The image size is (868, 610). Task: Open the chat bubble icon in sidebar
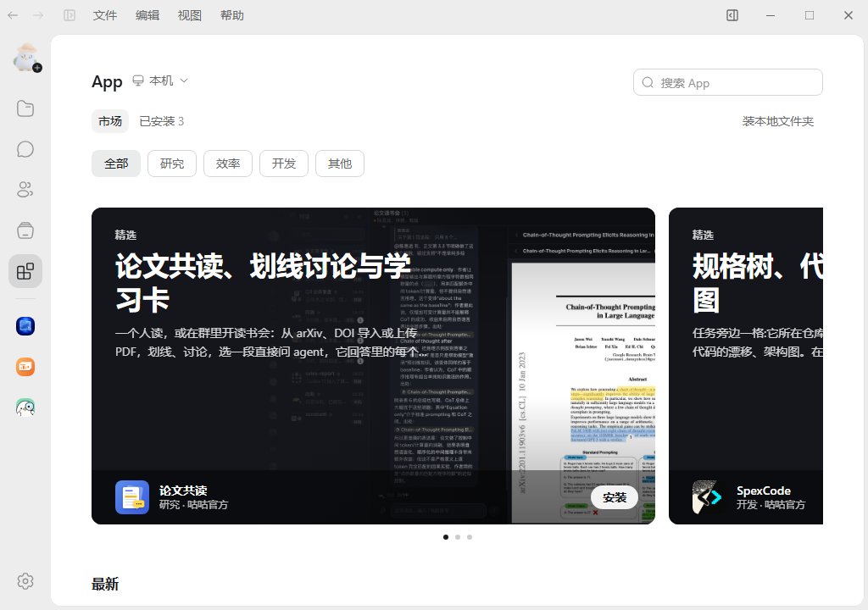[x=25, y=149]
